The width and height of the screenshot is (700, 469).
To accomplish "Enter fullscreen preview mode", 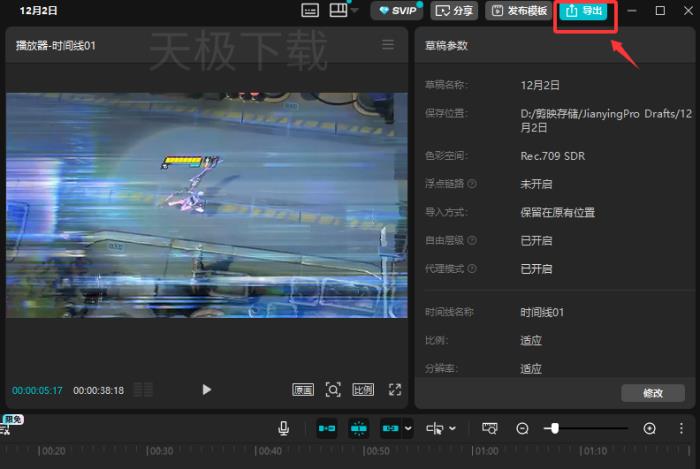I will (395, 390).
